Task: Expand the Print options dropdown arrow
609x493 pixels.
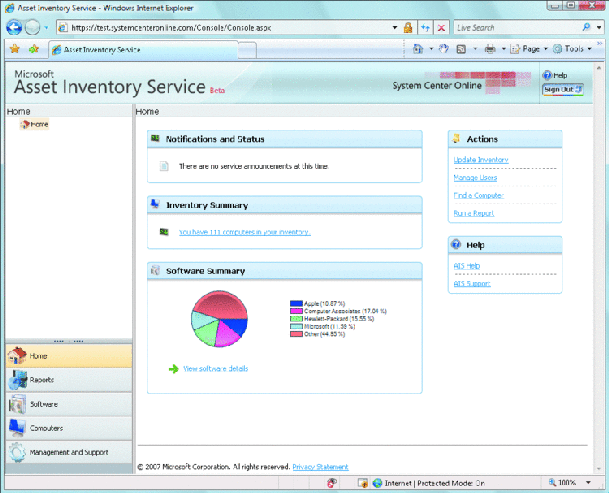Action: [504, 49]
